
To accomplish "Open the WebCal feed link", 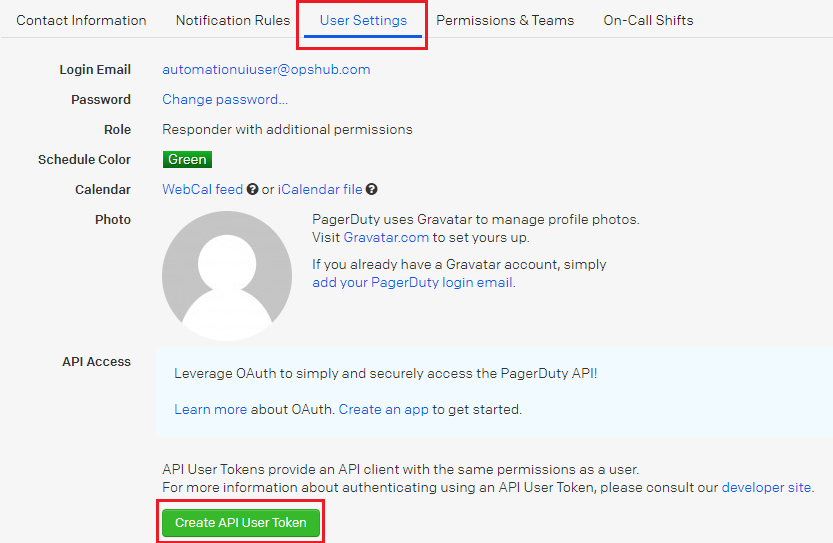I will coord(202,189).
